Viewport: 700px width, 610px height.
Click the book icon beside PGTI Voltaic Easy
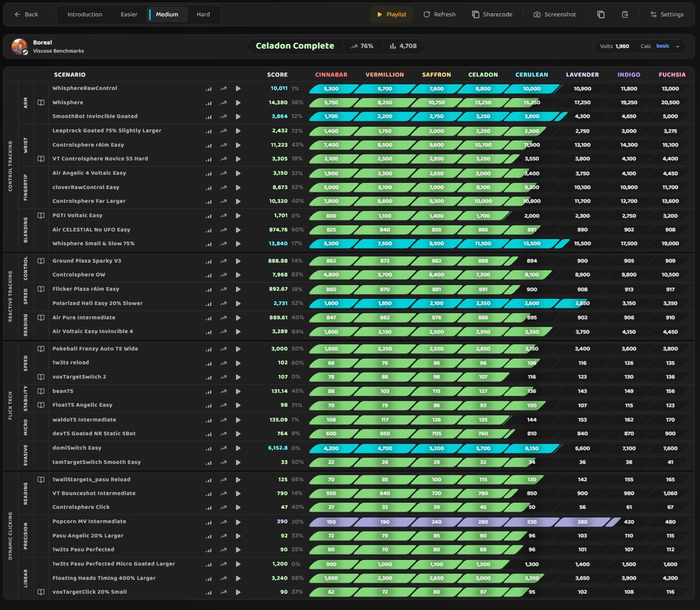[x=41, y=216]
